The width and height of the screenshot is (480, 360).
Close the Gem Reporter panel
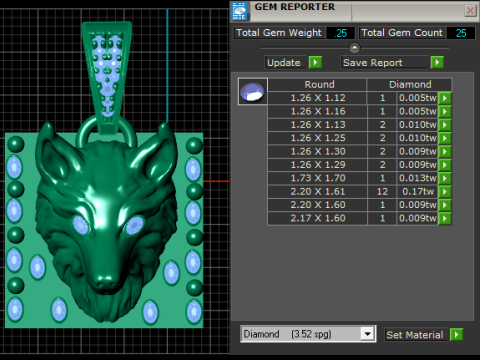[470, 11]
